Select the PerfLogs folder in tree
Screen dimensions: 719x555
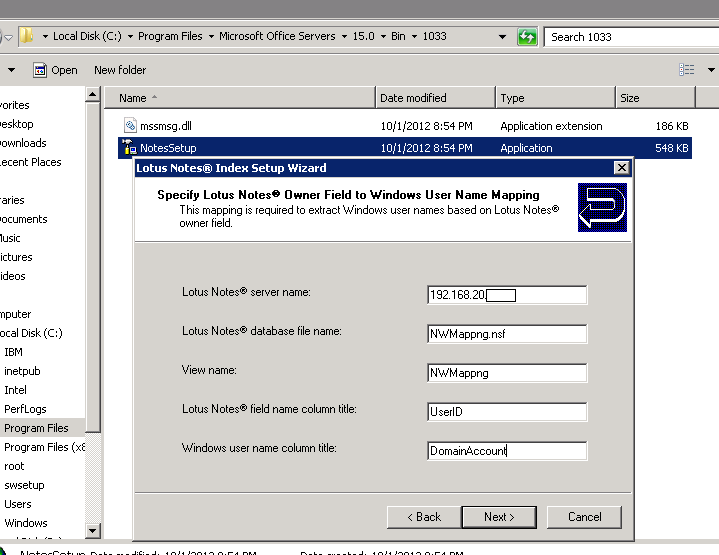25,409
